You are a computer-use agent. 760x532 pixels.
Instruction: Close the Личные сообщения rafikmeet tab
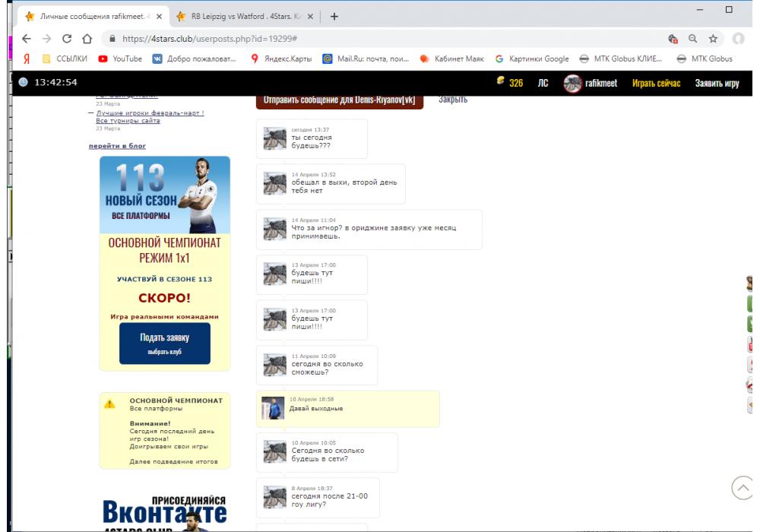160,16
